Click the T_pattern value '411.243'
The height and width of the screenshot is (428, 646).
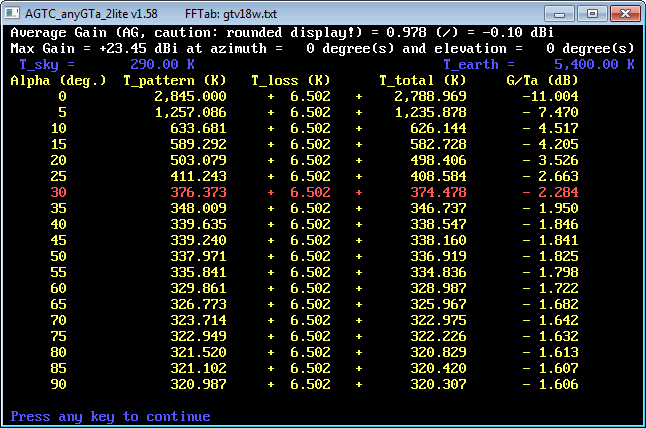(198, 176)
